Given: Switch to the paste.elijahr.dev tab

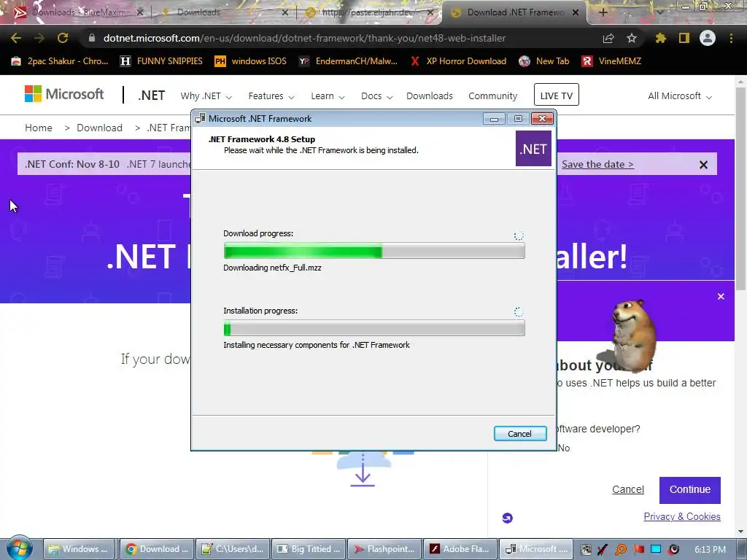Looking at the screenshot, I should click(369, 12).
